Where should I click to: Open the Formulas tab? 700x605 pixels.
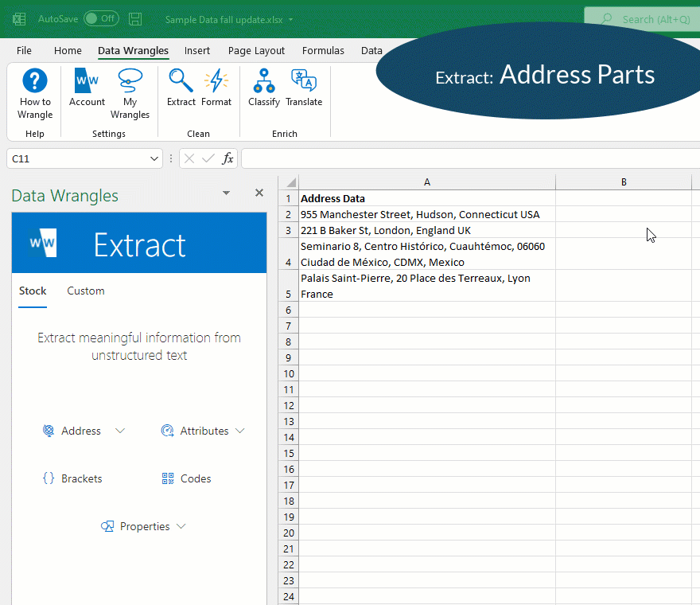[323, 50]
